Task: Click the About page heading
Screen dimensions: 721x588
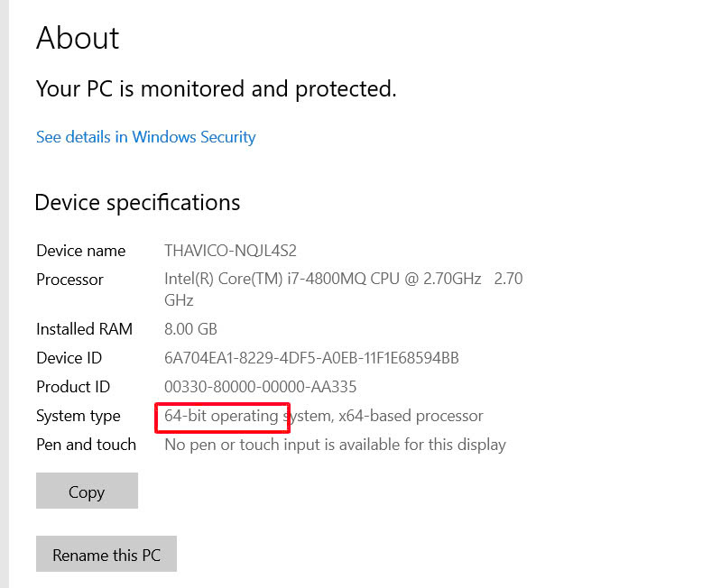Action: 79,38
